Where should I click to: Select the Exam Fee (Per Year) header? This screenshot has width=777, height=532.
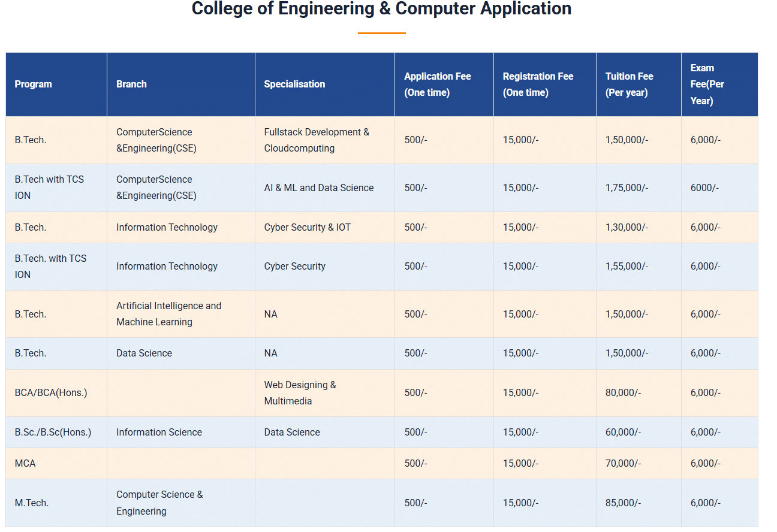tap(707, 84)
